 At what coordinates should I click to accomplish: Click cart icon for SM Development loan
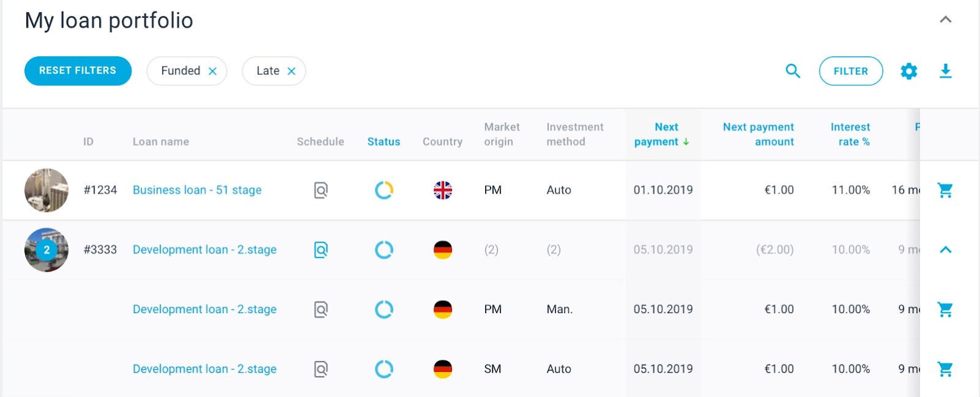point(945,369)
